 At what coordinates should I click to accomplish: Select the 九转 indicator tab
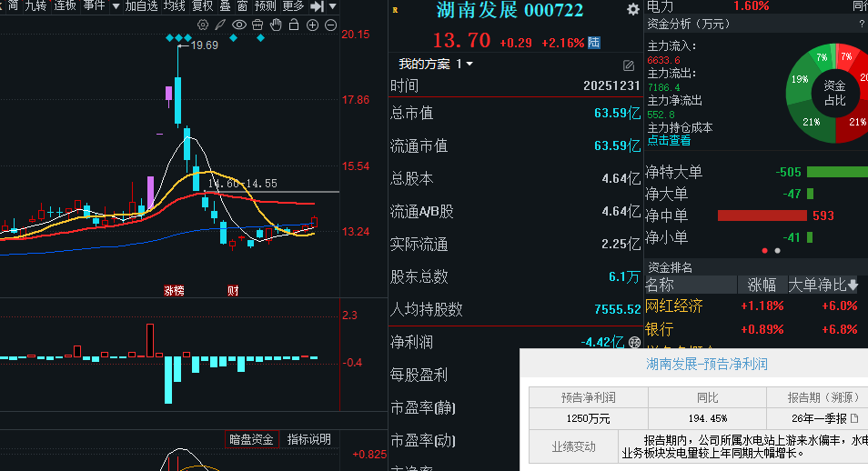35,6
